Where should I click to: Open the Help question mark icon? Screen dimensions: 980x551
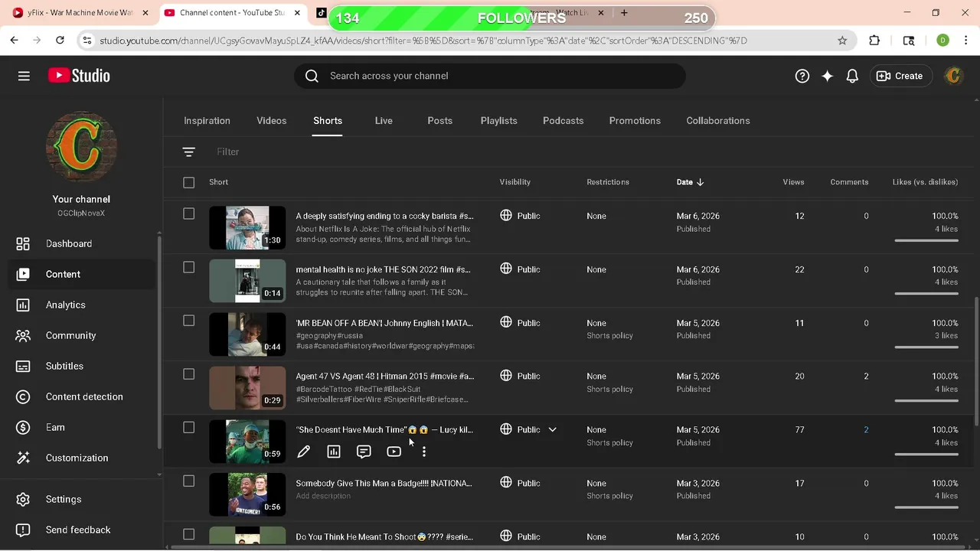[x=802, y=76]
